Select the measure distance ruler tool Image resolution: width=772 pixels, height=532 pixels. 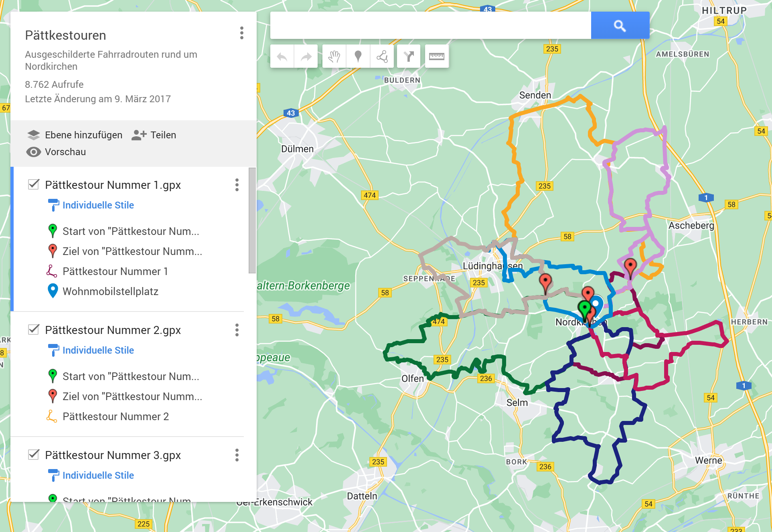[436, 57]
